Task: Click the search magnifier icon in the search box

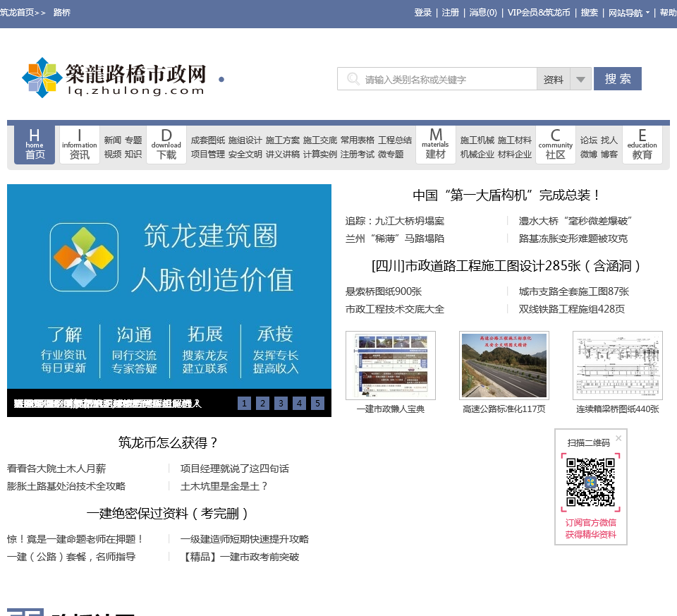Action: pos(353,79)
